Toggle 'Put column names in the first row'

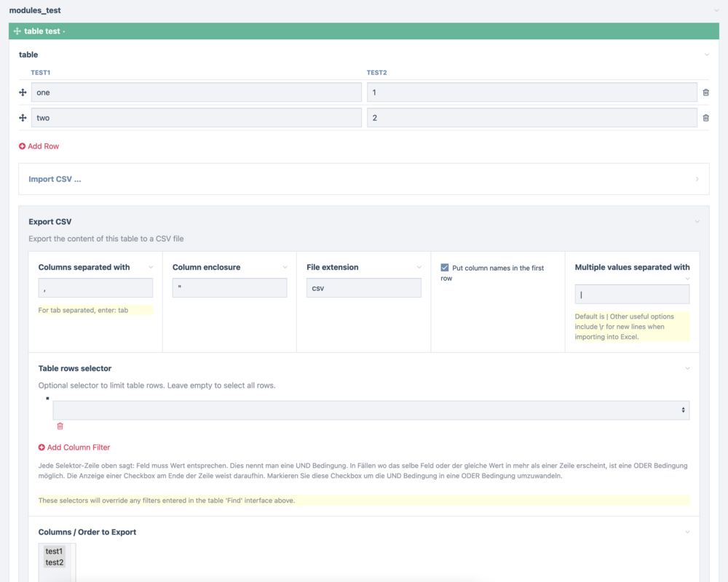[445, 268]
